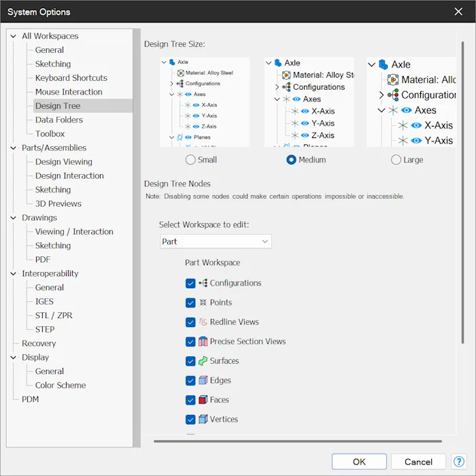476x476 pixels.
Task: Collapse the Parts/Assemblies tree group
Action: pyautogui.click(x=13, y=148)
